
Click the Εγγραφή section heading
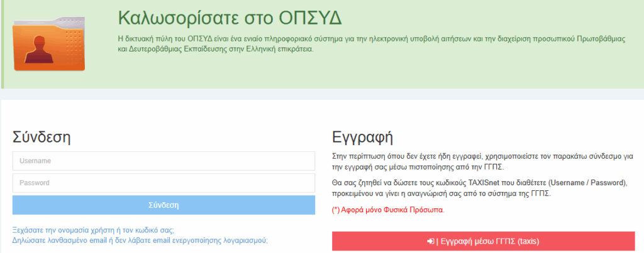click(363, 137)
